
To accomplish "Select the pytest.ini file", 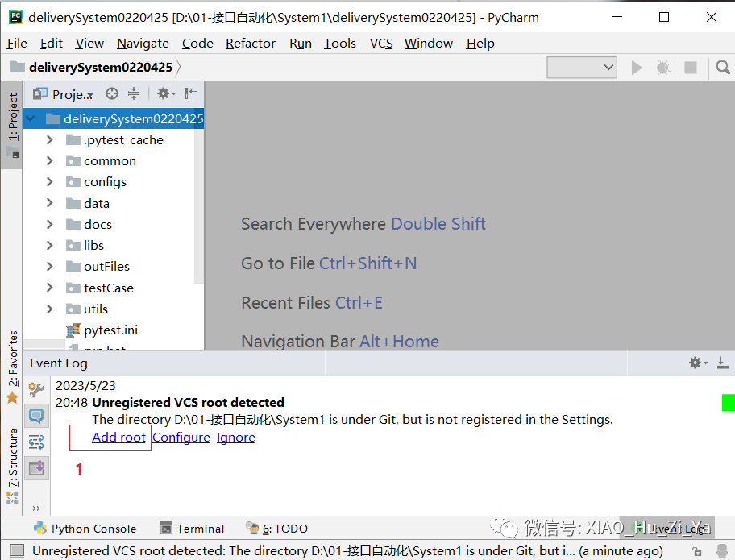I will [x=110, y=330].
